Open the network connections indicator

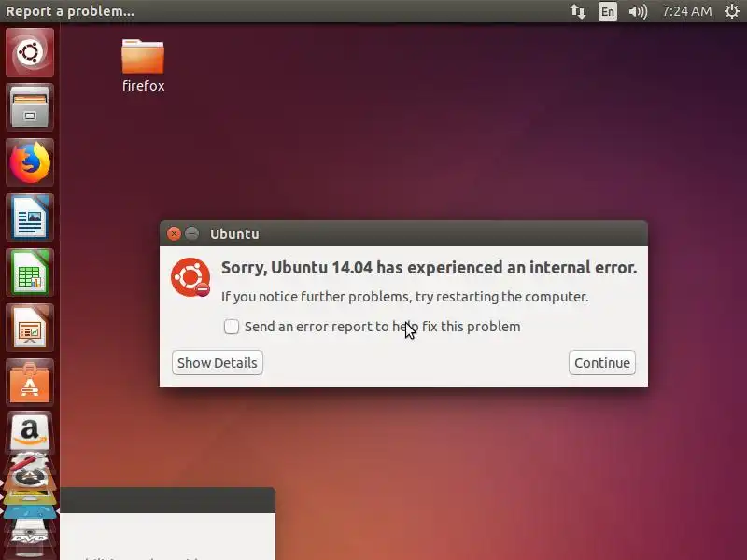pos(577,11)
